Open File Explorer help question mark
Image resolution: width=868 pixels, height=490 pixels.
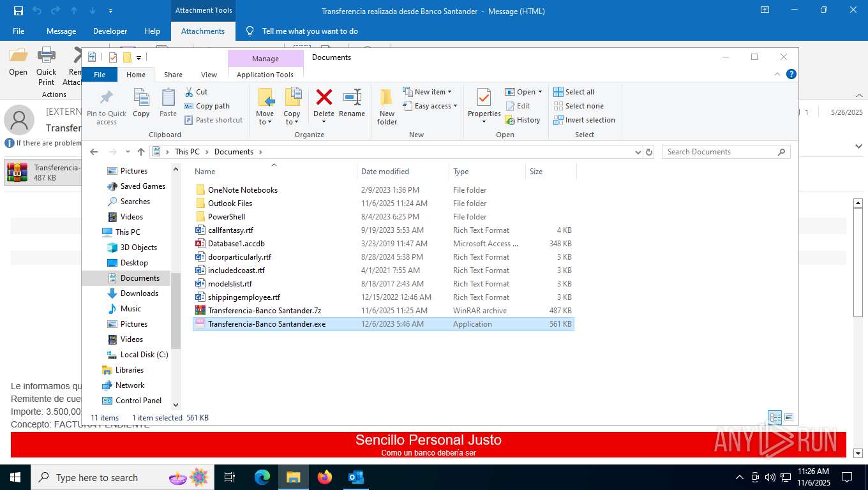coord(791,74)
